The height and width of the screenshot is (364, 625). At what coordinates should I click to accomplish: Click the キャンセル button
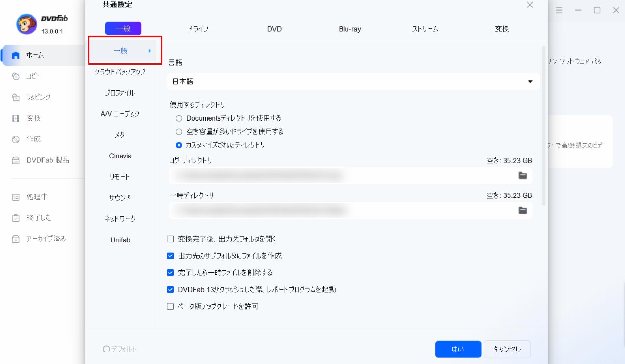point(507,349)
